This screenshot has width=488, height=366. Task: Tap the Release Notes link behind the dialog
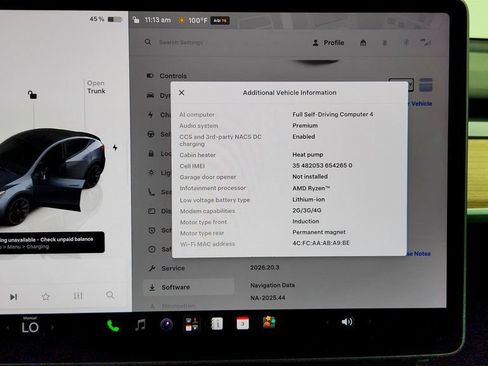click(419, 254)
